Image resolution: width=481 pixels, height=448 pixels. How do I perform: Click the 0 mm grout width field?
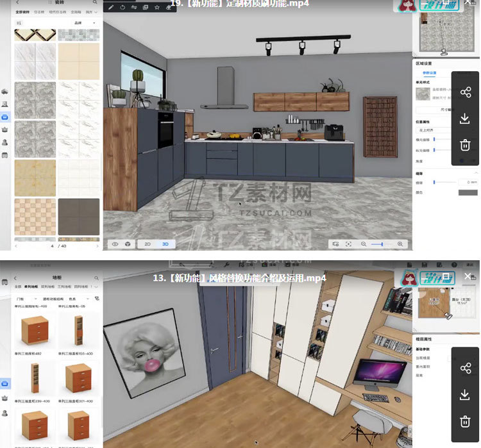tap(468, 182)
